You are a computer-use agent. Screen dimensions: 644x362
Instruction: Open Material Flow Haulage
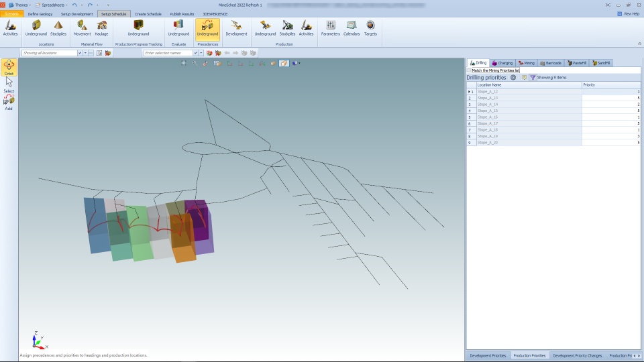coord(101,28)
